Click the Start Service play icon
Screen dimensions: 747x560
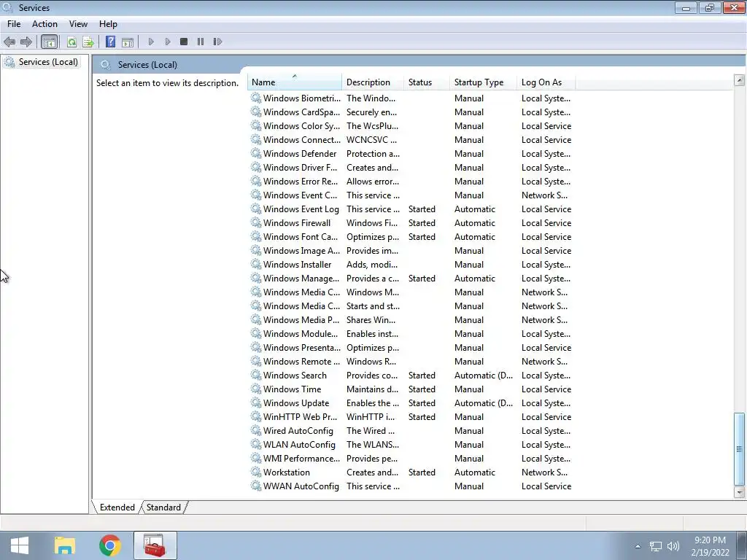151,42
